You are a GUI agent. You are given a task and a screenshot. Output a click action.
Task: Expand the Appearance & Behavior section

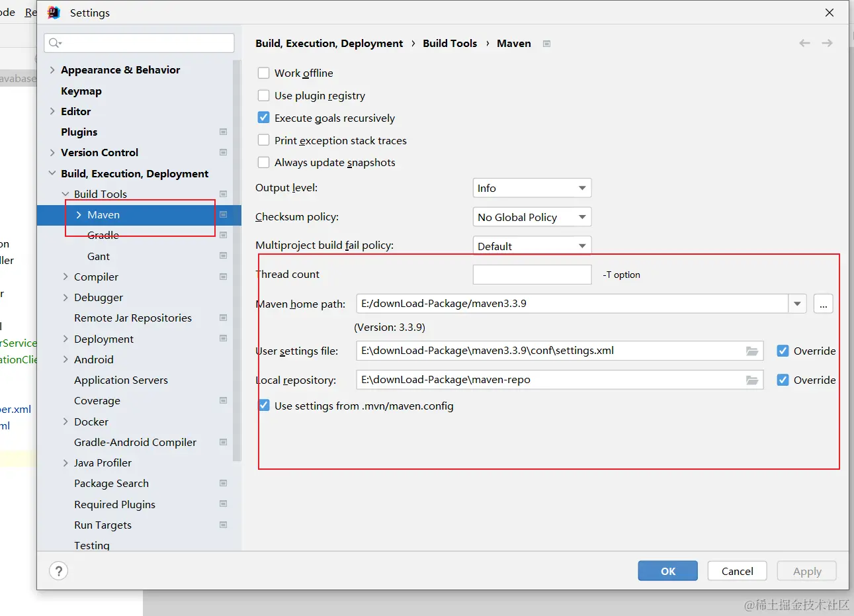click(52, 69)
